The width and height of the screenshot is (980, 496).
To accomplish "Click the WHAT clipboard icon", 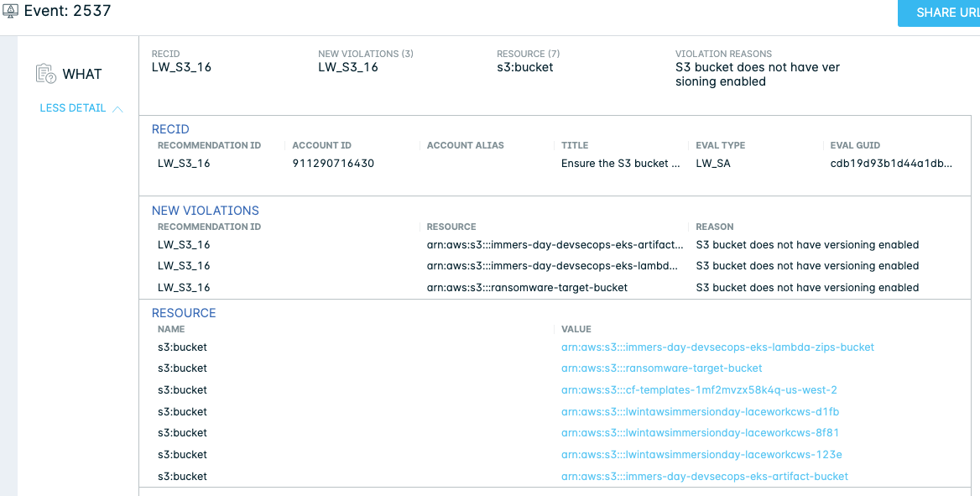I will pos(46,74).
